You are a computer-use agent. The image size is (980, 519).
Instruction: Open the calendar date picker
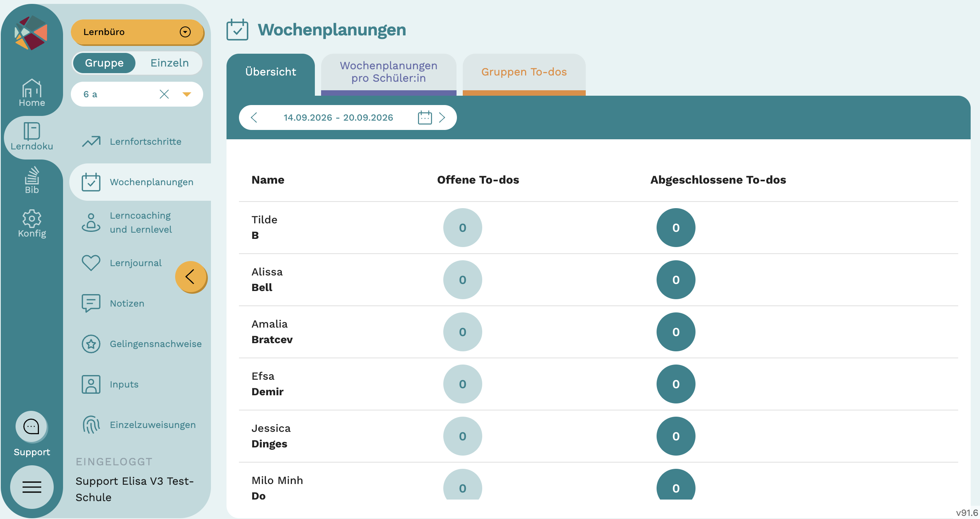(x=425, y=117)
